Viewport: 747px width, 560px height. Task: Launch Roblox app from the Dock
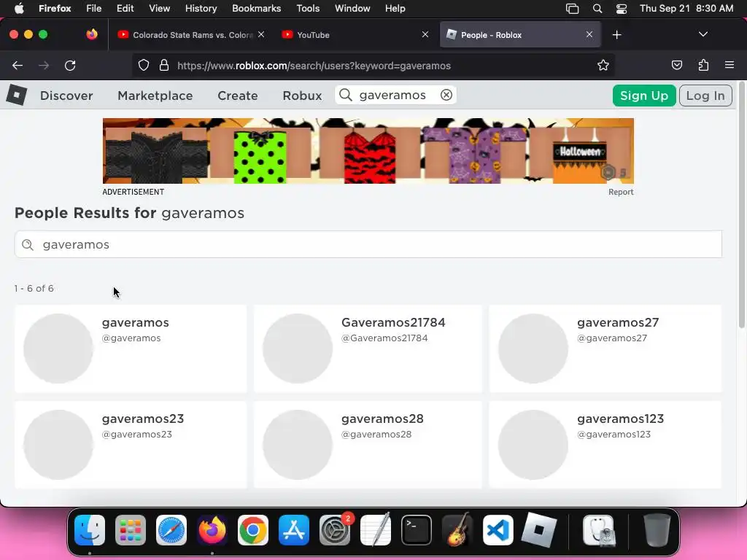click(x=539, y=530)
